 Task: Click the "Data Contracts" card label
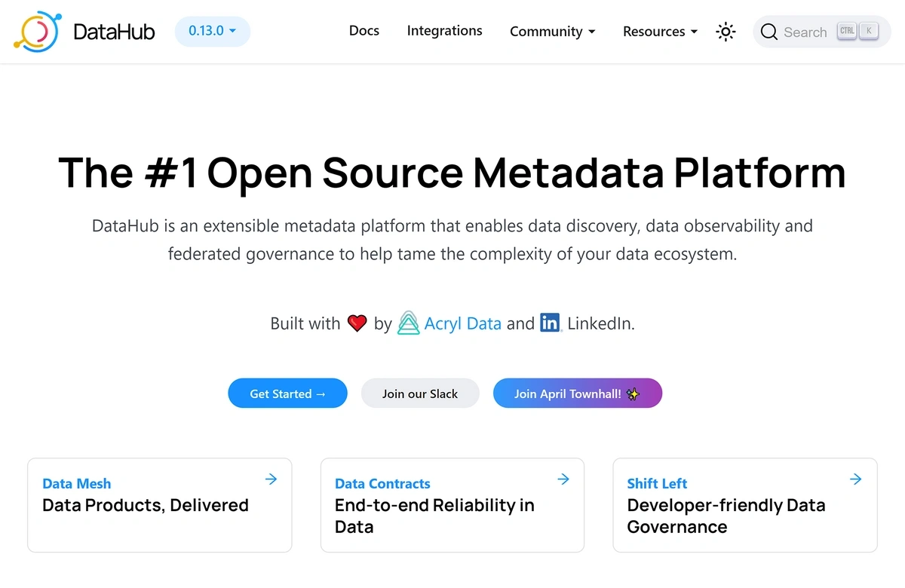pos(382,484)
